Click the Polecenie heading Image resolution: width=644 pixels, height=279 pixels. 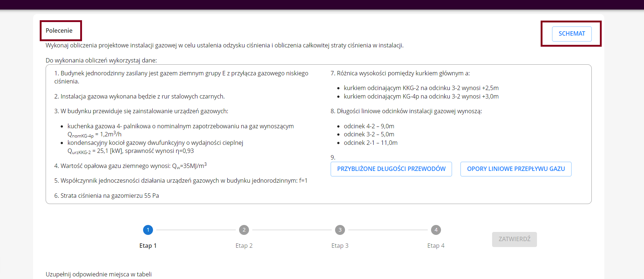59,31
